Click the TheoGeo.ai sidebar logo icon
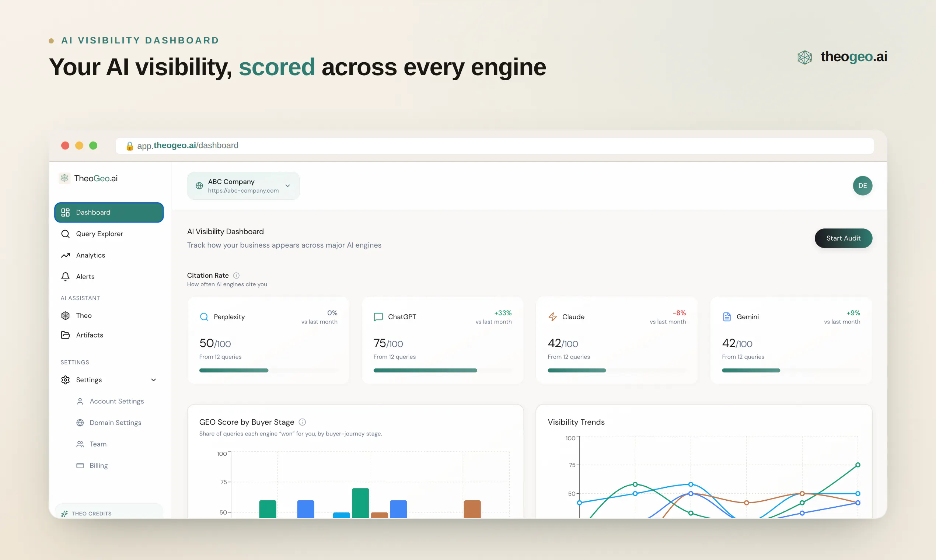Image resolution: width=936 pixels, height=560 pixels. (x=64, y=178)
